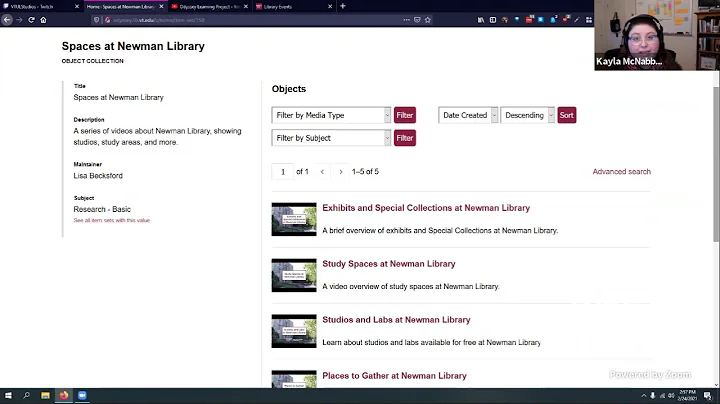
Task: Click See all item sets with this value
Action: click(x=112, y=220)
